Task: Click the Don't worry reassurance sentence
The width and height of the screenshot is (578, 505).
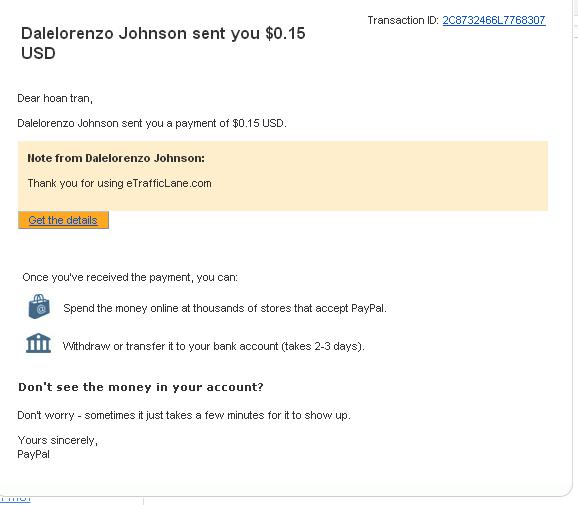Action: coord(184,415)
